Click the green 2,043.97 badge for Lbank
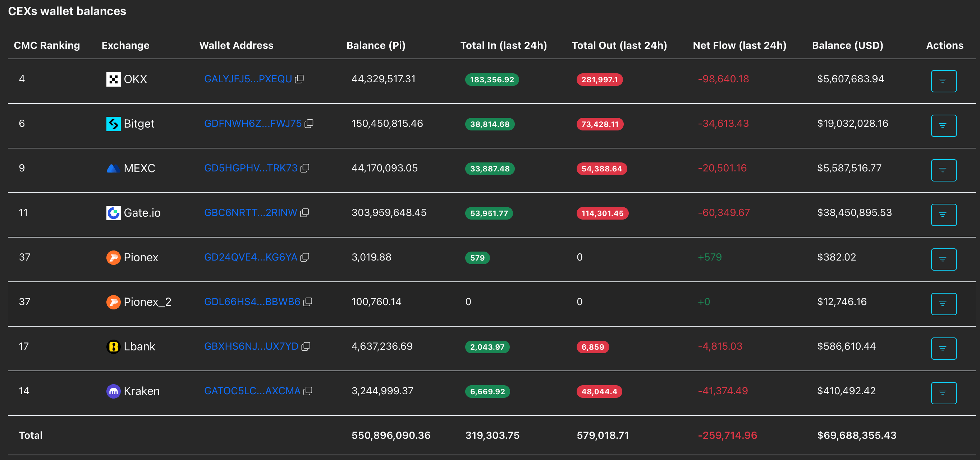 (487, 347)
